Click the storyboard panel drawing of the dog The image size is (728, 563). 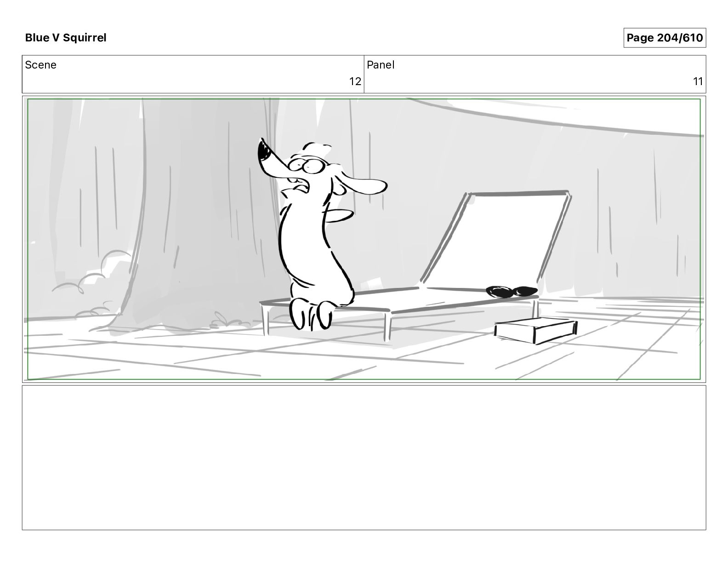click(364, 239)
